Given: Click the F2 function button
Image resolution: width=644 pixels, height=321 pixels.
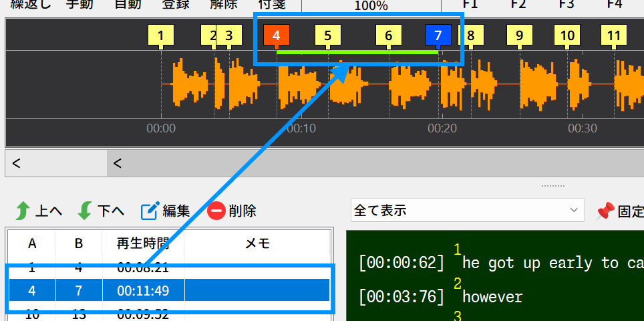Looking at the screenshot, I should (518, 4).
